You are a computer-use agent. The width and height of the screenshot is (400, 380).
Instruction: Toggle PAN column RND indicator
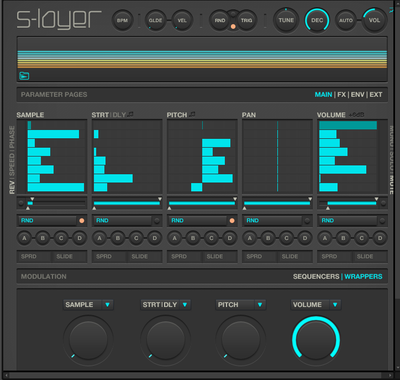307,220
